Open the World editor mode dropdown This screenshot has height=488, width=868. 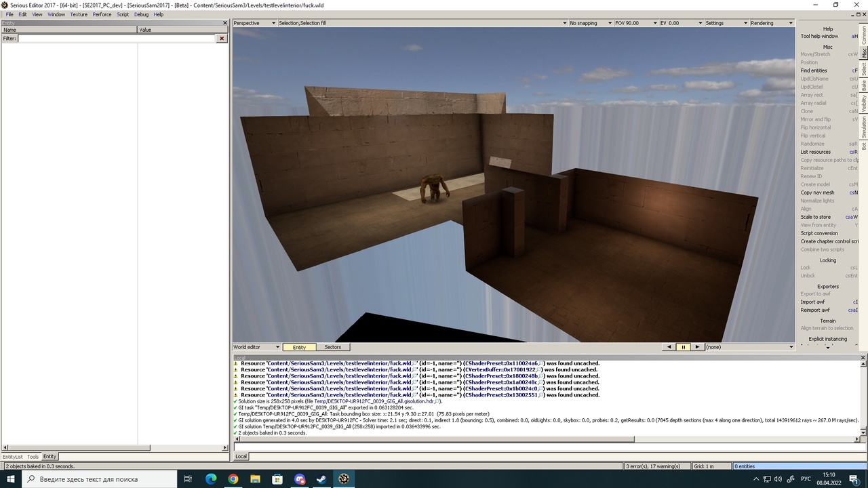[256, 347]
